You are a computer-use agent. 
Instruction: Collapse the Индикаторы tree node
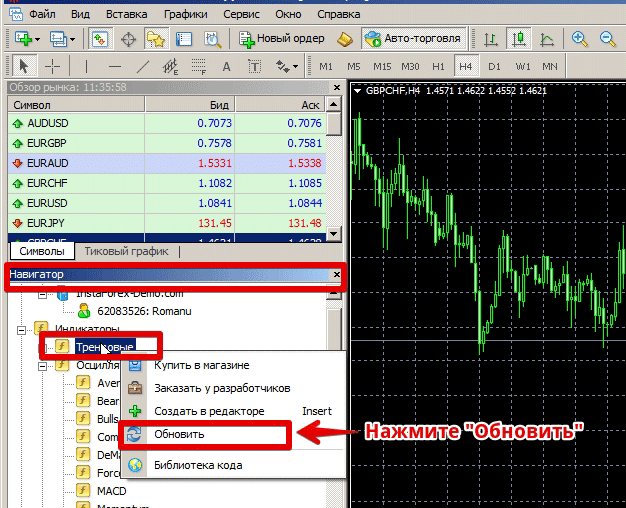(22, 328)
